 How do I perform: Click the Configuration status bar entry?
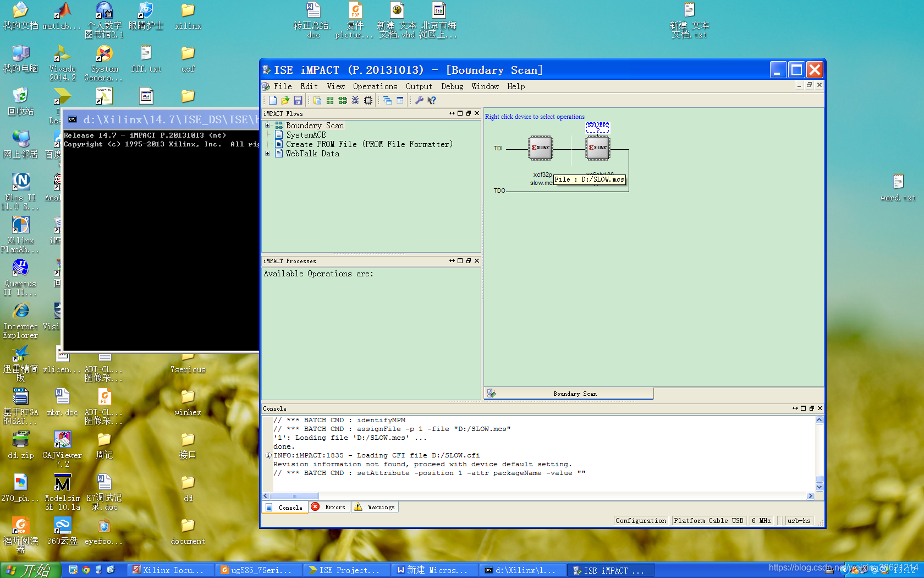click(x=641, y=521)
